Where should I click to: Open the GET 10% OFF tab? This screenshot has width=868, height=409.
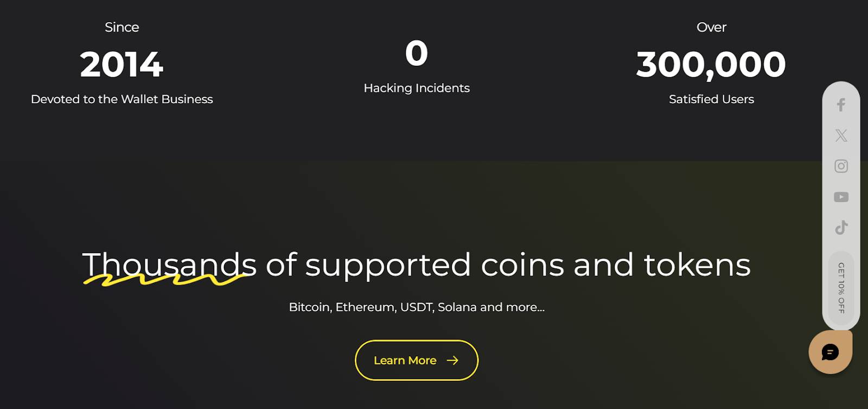pos(841,288)
